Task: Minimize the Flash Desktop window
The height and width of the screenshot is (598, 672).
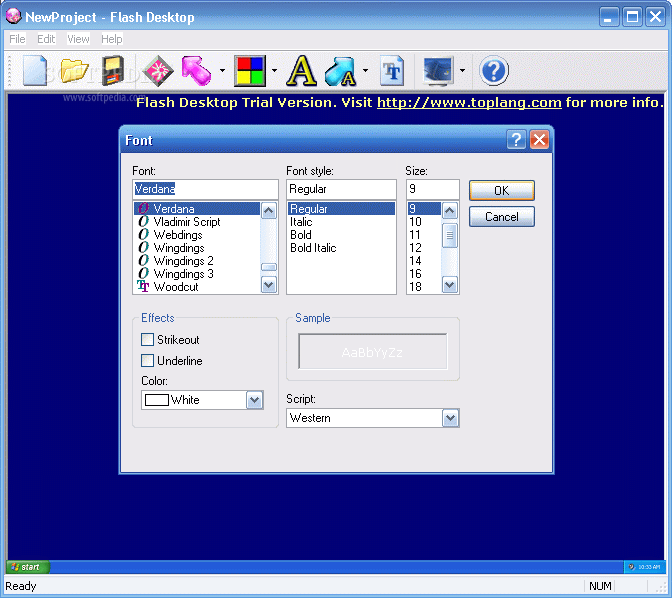Action: 609,17
